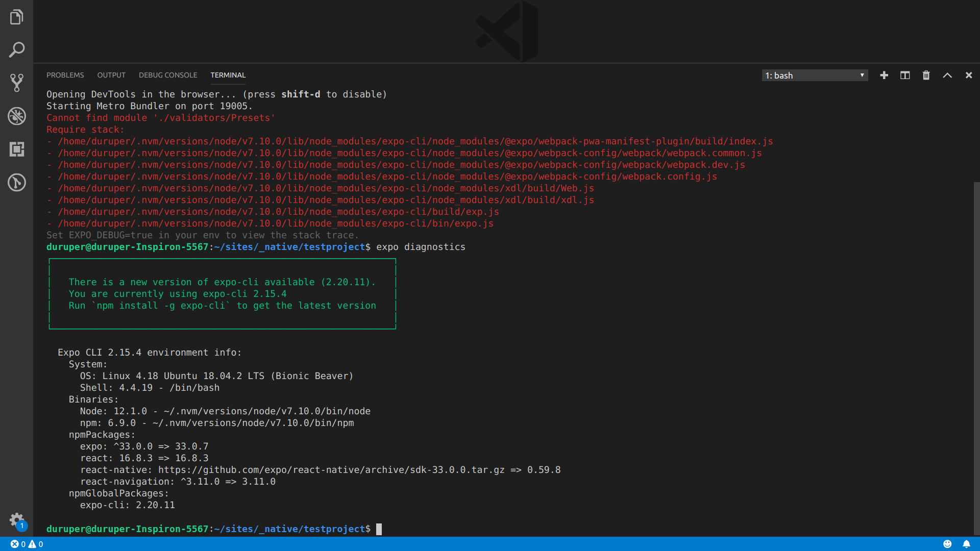Click errors and warnings count in status bar
Screen dimensions: 980x551
pos(27,544)
